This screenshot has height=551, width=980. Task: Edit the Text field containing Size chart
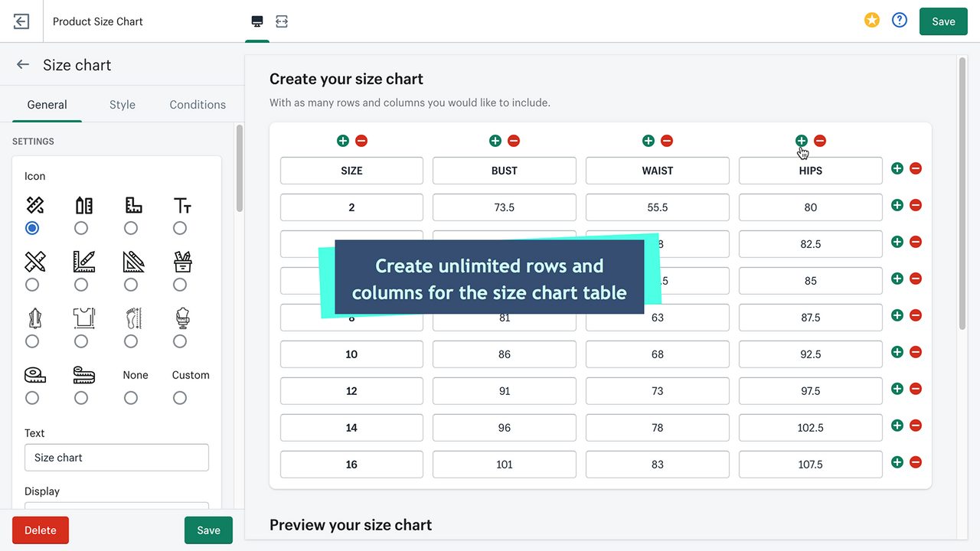coord(116,457)
